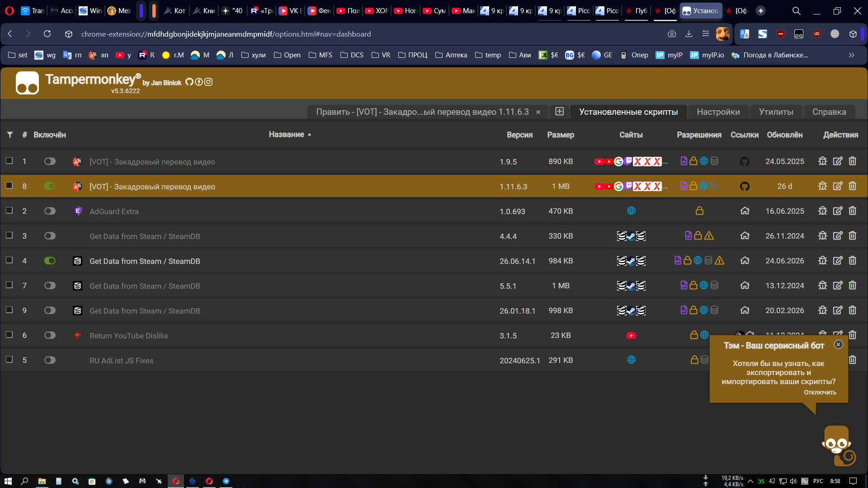The image size is (868, 488).
Task: Switch to the VOT script editor tab
Action: click(422, 112)
